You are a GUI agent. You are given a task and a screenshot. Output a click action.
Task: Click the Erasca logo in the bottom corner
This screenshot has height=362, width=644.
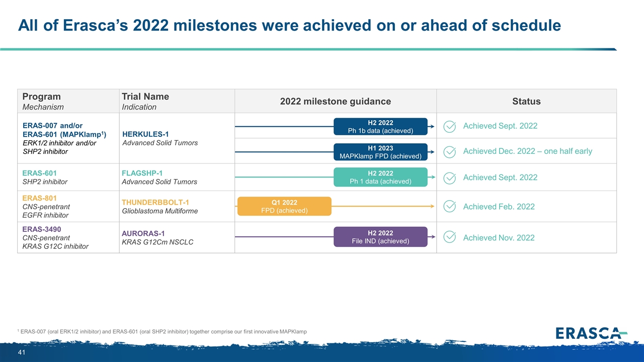[x=591, y=333]
